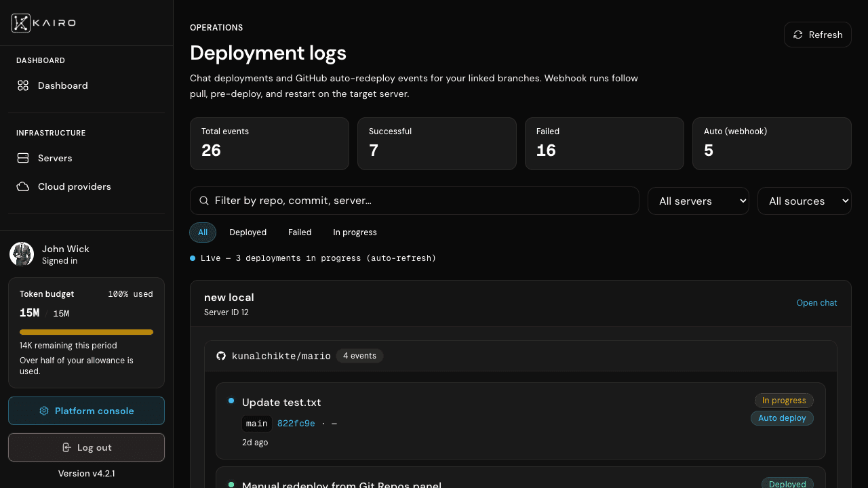Click the Refresh button
The width and height of the screenshot is (868, 488).
(x=818, y=35)
